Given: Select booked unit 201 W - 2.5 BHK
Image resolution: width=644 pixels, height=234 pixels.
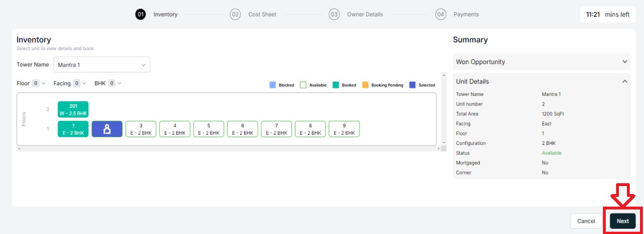Looking at the screenshot, I should click(x=73, y=110).
